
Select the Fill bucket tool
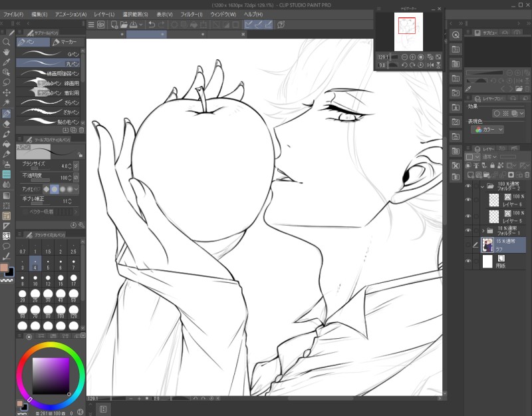6,144
